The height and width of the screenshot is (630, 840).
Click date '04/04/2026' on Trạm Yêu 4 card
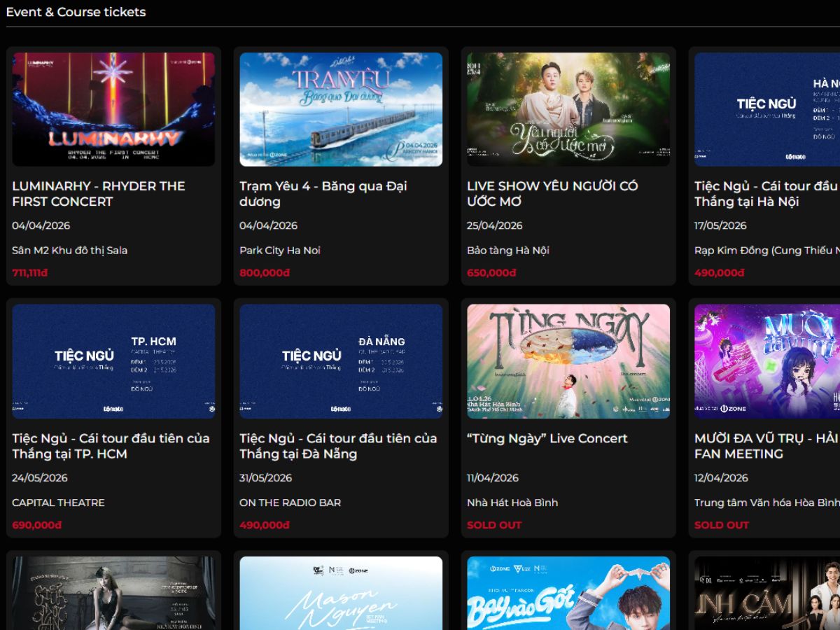pyautogui.click(x=269, y=225)
